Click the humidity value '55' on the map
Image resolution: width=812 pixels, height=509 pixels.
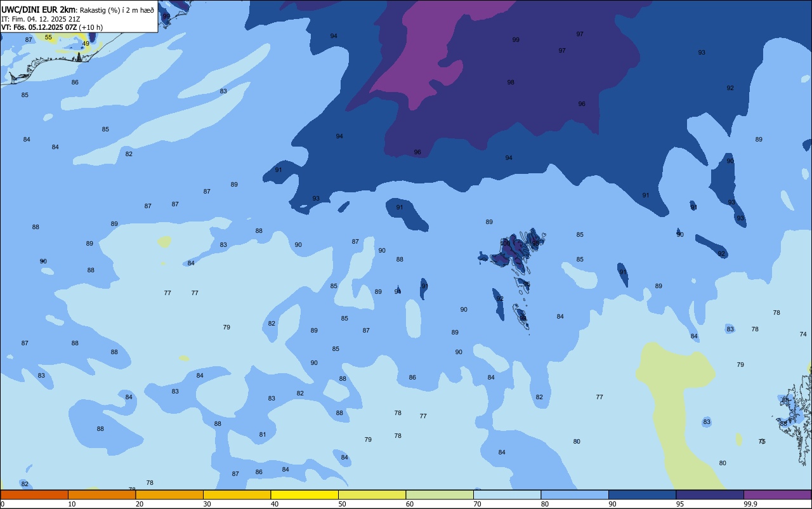click(x=48, y=37)
